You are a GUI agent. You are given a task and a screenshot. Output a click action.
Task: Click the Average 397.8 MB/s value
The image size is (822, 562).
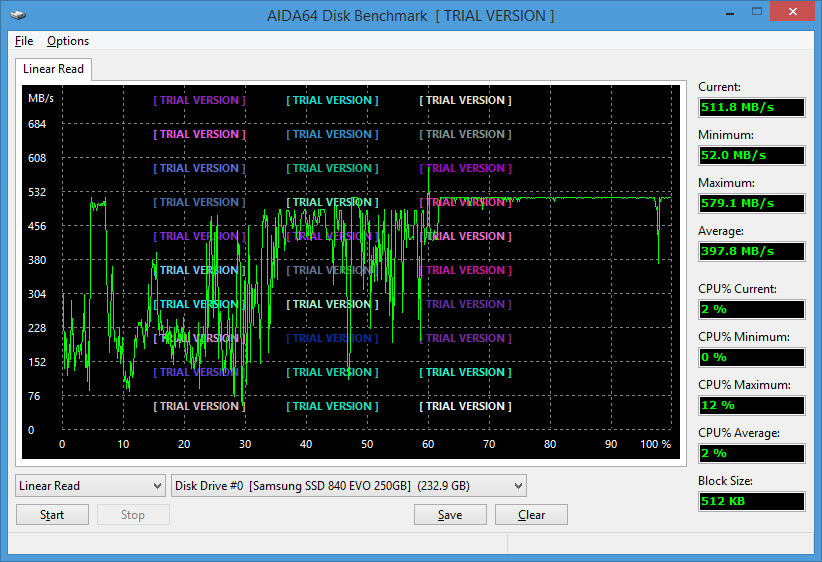pos(752,251)
